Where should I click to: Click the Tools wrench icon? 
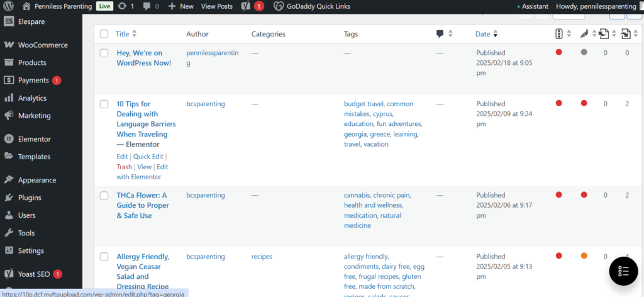pos(9,233)
